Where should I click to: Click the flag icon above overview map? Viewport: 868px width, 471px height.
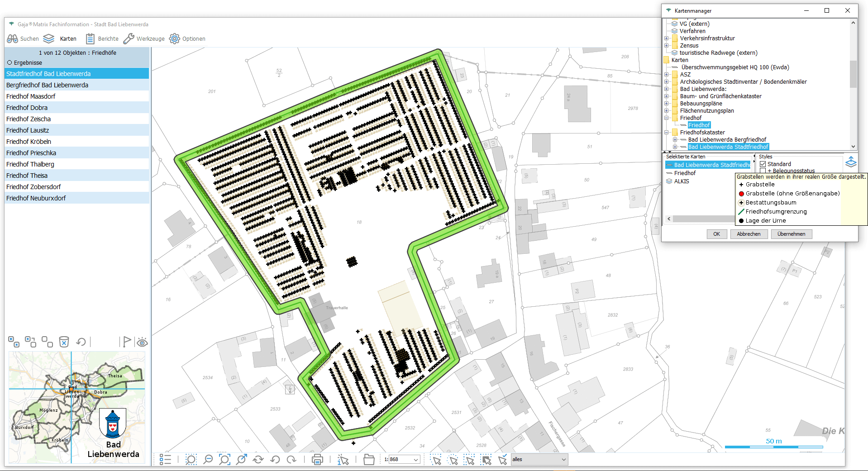pos(127,342)
